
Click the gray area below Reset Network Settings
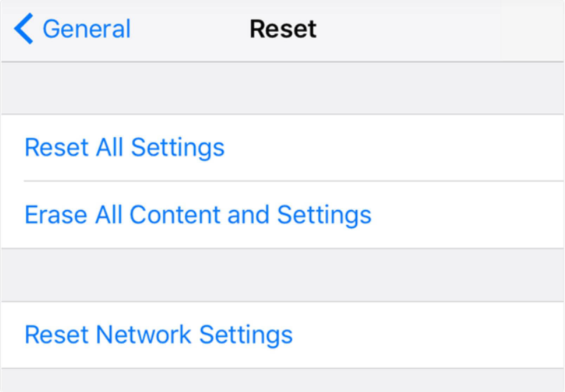[x=282, y=380]
